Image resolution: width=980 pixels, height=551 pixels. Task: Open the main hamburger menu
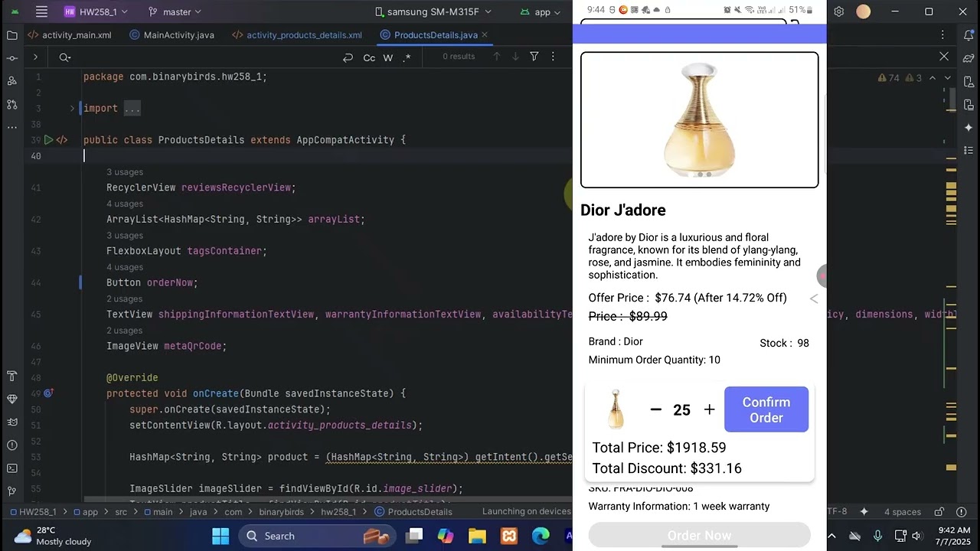(x=41, y=11)
